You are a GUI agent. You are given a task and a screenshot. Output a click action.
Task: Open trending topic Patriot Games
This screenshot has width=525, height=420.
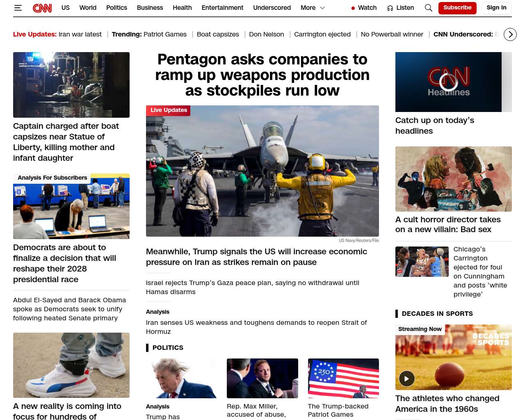[x=165, y=34]
